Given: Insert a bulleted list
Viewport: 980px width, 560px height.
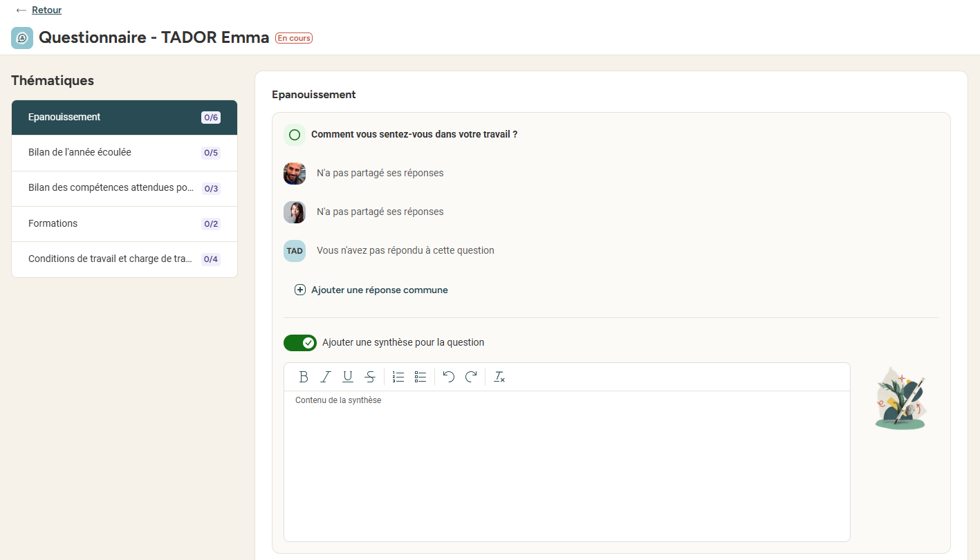Looking at the screenshot, I should click(420, 377).
